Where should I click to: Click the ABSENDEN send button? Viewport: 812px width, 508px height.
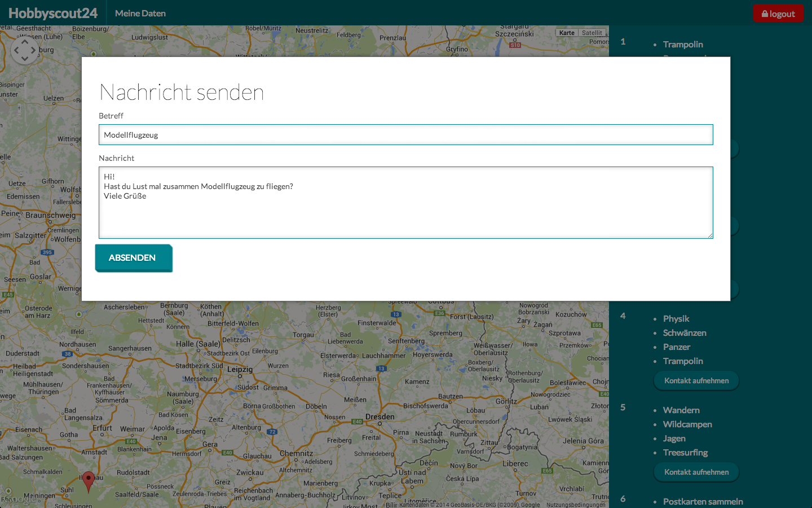click(x=134, y=258)
